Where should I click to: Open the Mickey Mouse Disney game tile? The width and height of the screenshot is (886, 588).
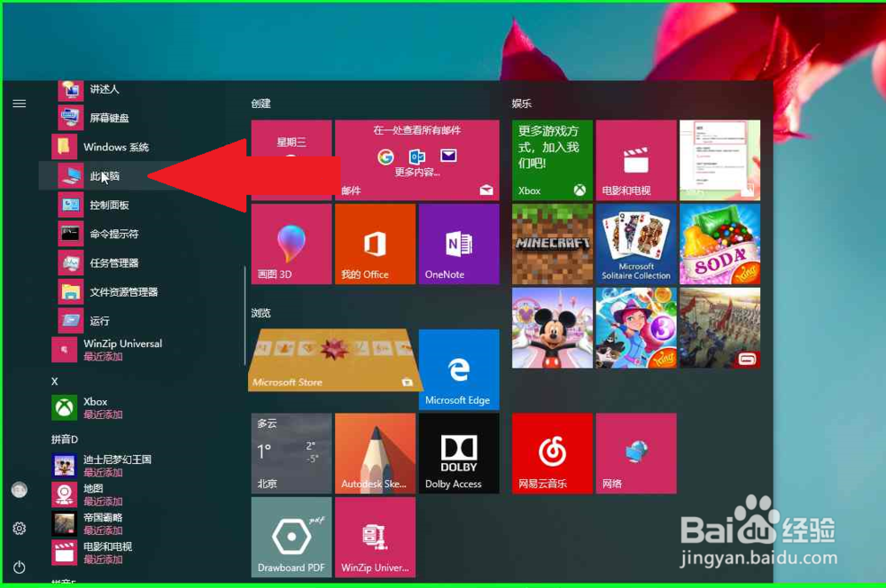(x=552, y=328)
